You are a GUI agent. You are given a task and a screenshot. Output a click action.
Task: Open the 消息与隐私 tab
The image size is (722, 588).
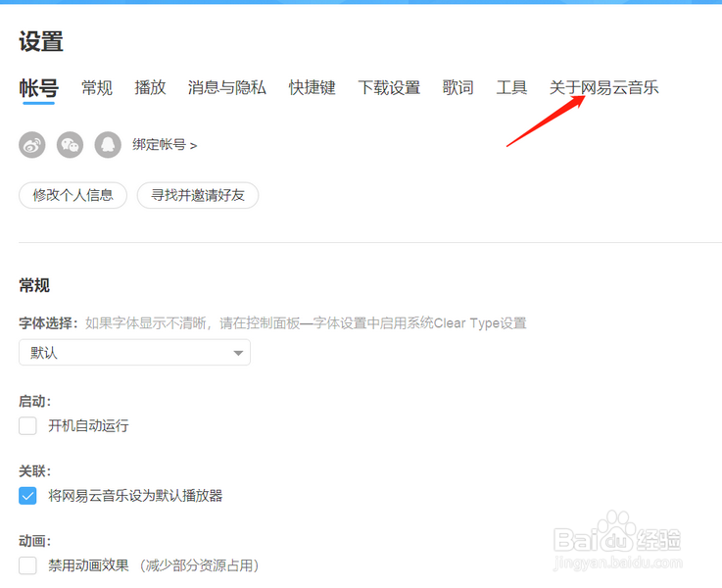click(x=226, y=88)
